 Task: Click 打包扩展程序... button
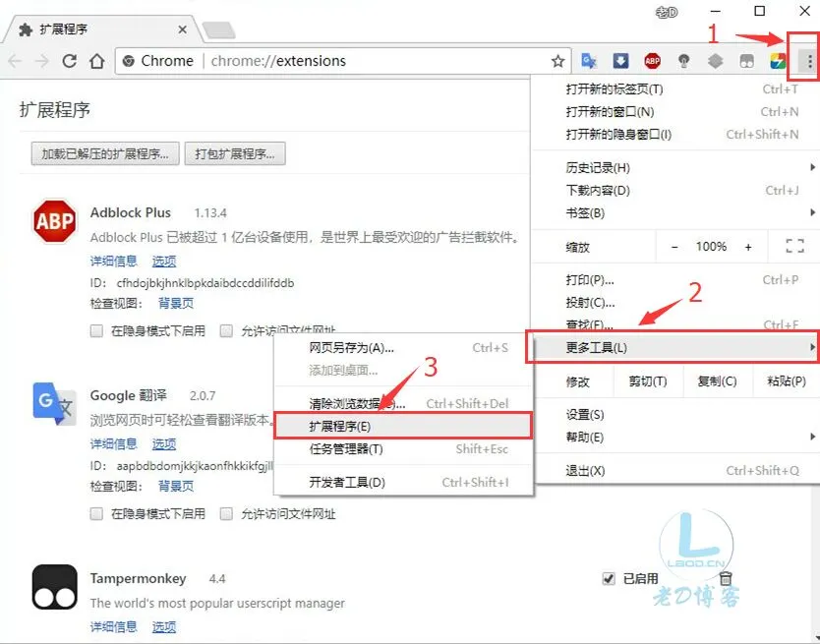[235, 153]
